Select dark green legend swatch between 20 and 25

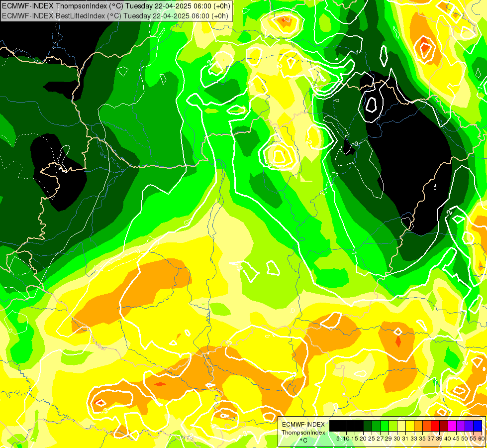[x=368, y=426]
